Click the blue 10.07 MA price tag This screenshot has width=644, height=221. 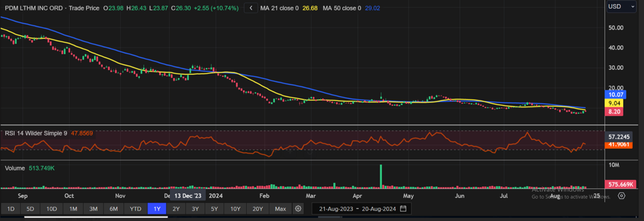(x=614, y=95)
